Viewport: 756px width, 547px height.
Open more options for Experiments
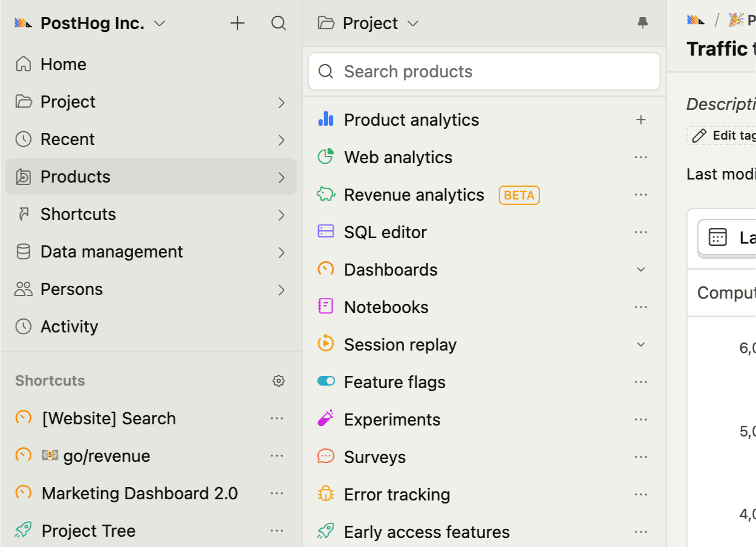641,419
